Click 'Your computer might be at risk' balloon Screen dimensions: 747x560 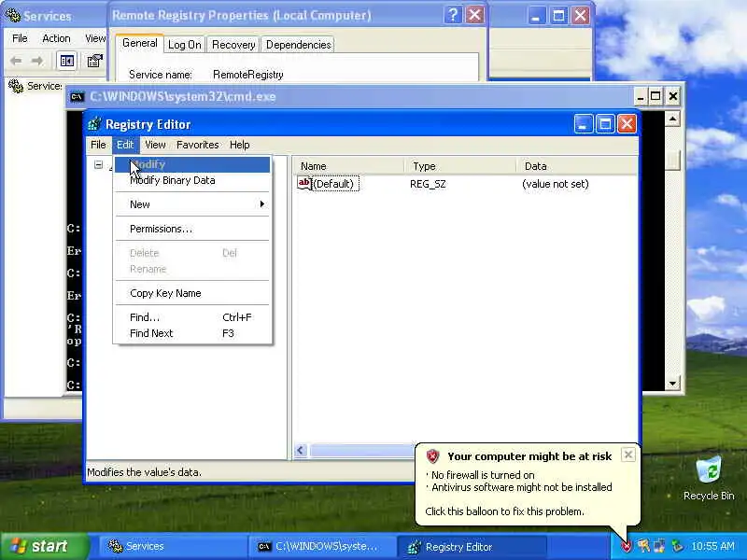[529, 456]
